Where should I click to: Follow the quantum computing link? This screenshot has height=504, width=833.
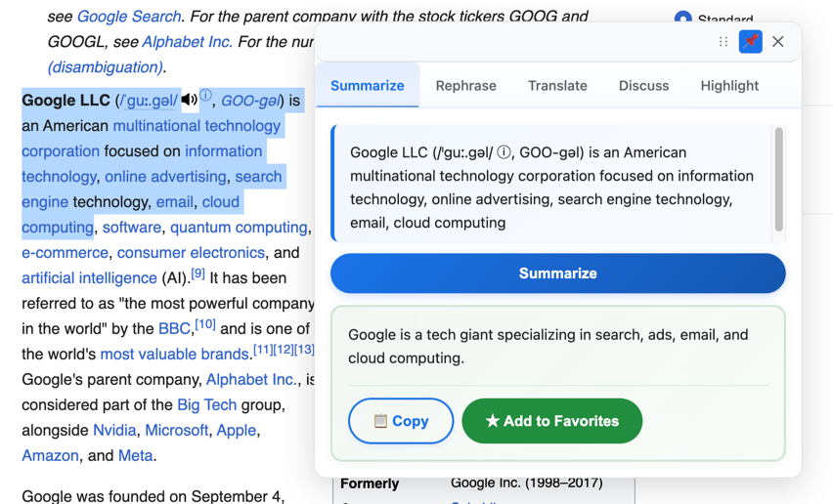click(x=239, y=227)
